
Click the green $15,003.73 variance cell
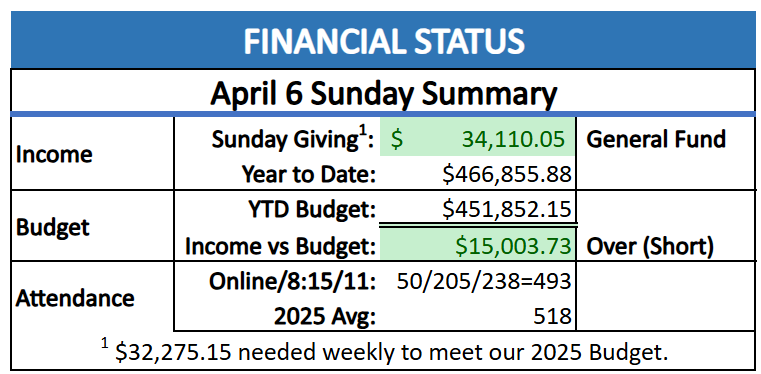tap(477, 244)
